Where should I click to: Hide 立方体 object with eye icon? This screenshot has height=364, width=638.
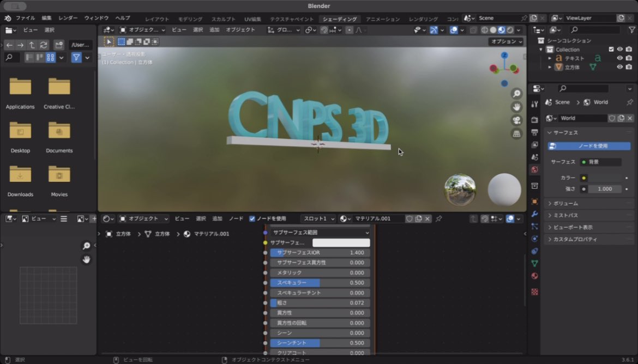[619, 67]
